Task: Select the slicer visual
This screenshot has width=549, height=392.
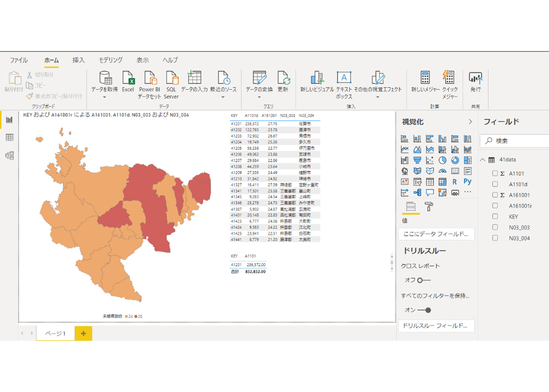Action: [417, 182]
